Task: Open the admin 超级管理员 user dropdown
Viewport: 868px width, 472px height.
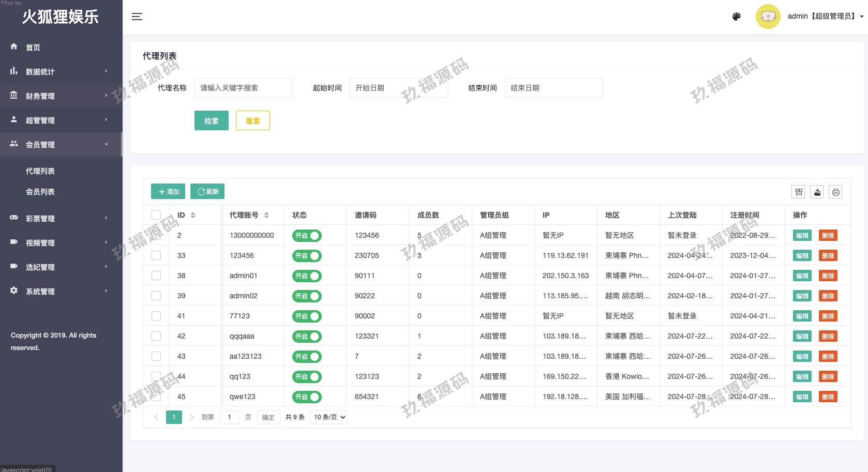Action: point(825,17)
